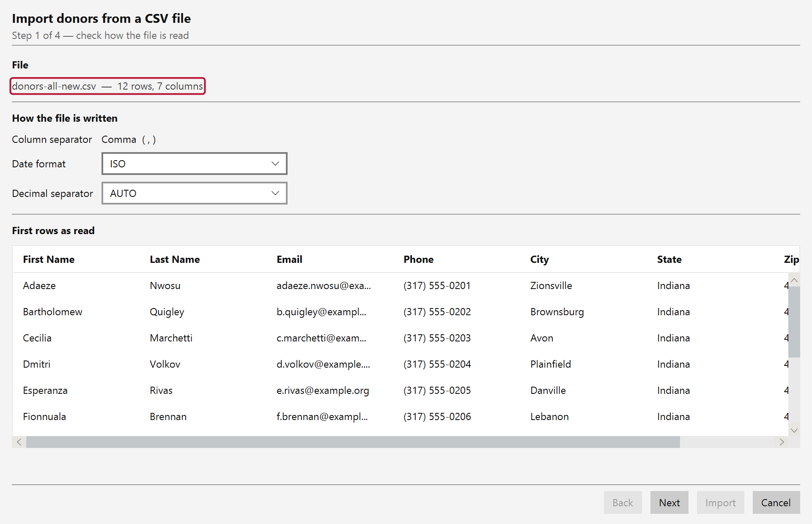Screen dimensions: 812x524
Task: Click the horizontal scrollbar thumb
Action: pyautogui.click(x=353, y=442)
